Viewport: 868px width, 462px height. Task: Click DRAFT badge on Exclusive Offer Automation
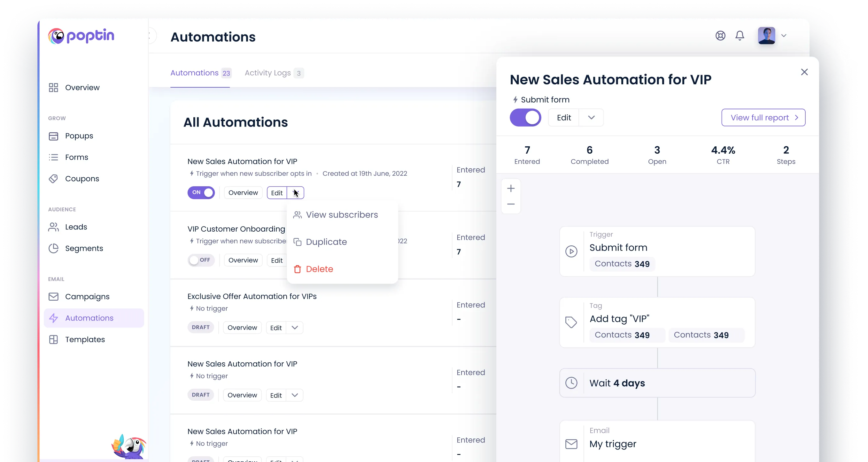200,327
